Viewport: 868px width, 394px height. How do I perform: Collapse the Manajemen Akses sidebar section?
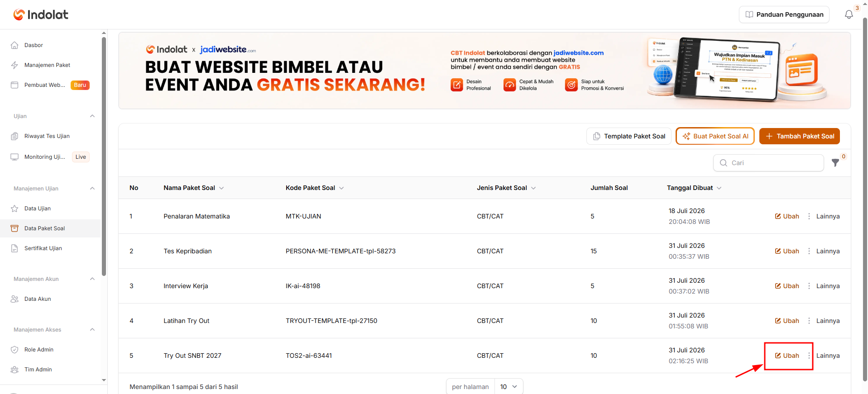point(92,330)
